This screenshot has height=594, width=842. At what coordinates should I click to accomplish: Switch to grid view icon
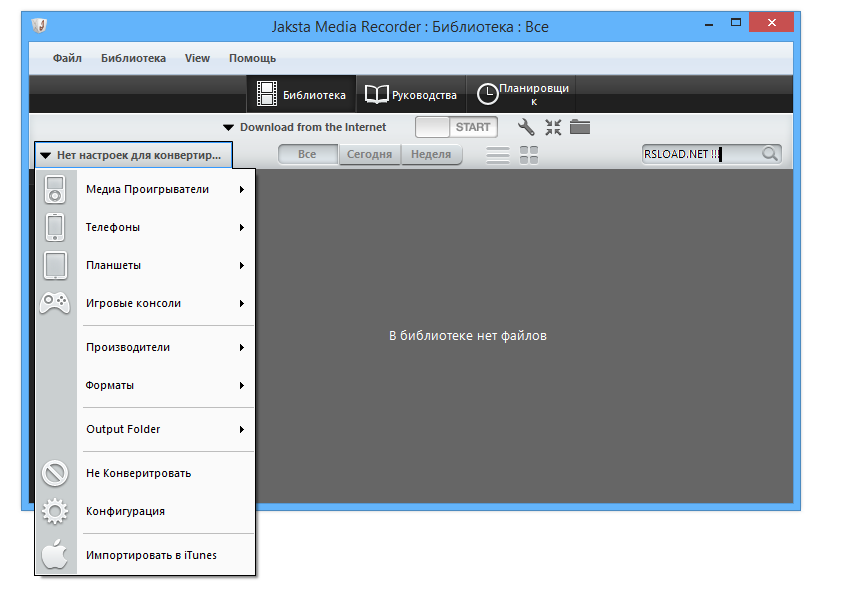(x=529, y=155)
